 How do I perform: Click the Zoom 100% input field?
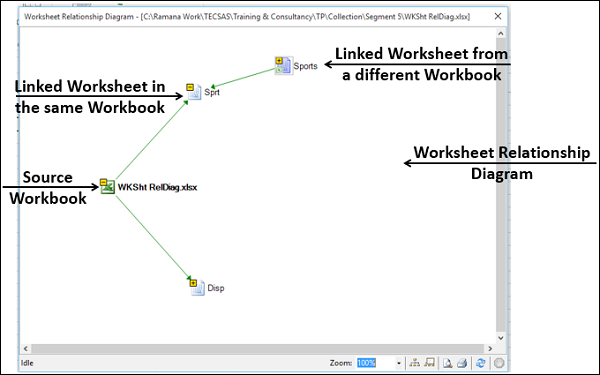point(375,363)
